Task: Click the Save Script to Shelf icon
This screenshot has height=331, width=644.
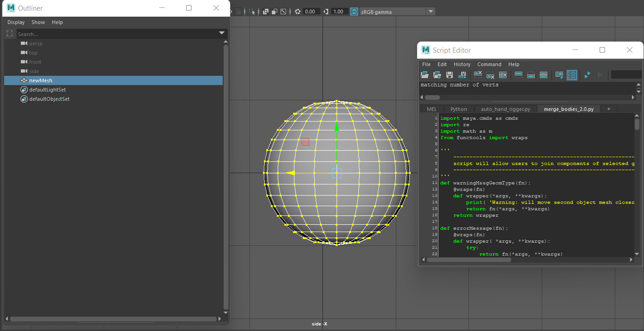Action: [x=462, y=74]
